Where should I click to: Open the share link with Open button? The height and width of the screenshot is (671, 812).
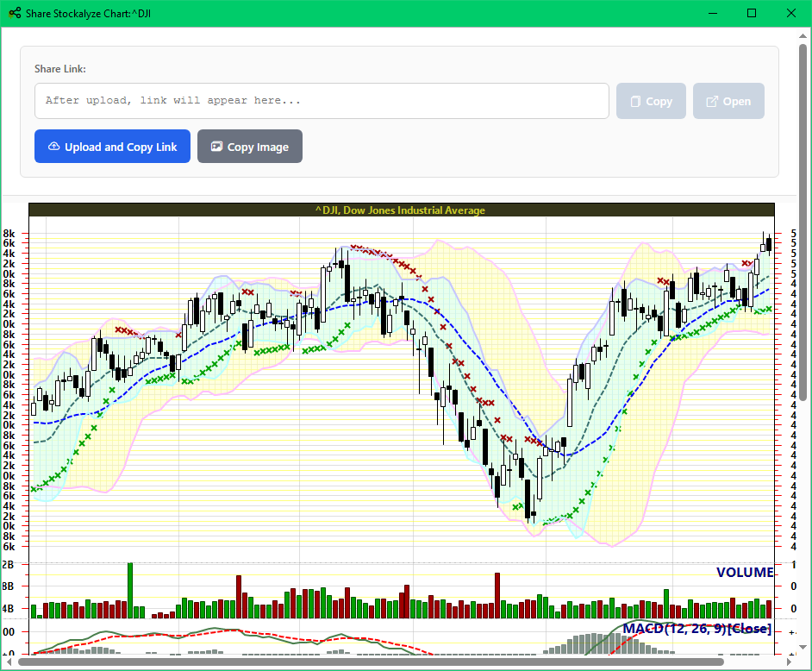(728, 101)
